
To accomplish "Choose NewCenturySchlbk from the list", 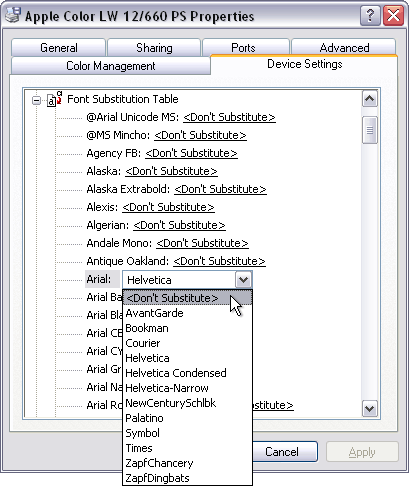I will tap(188, 403).
